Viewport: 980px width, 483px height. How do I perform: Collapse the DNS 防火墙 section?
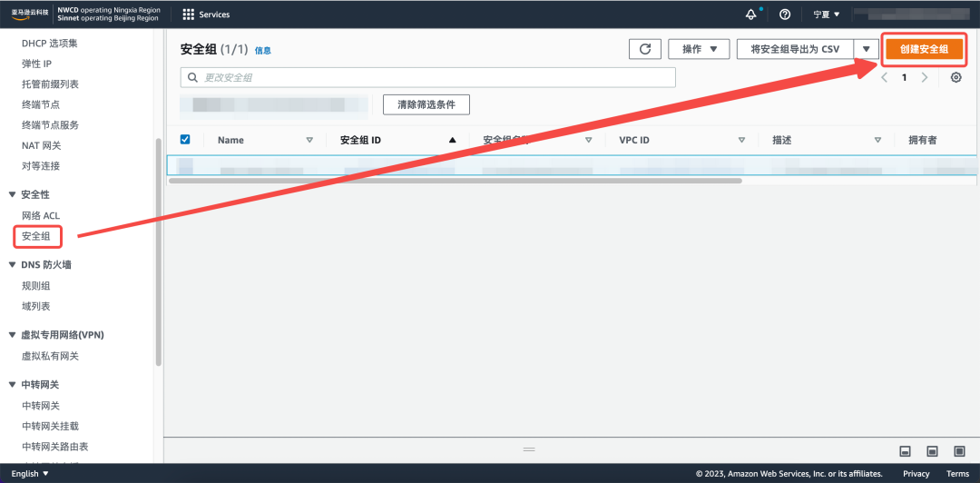12,264
